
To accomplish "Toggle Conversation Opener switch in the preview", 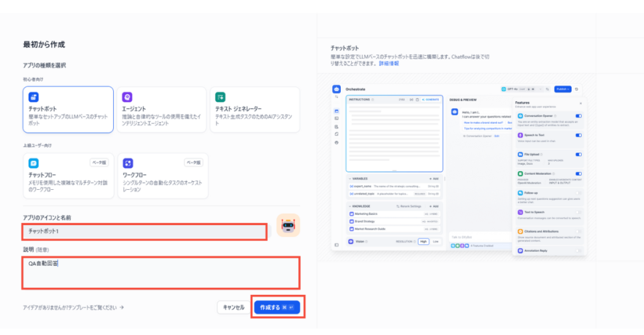I will coord(579,116).
